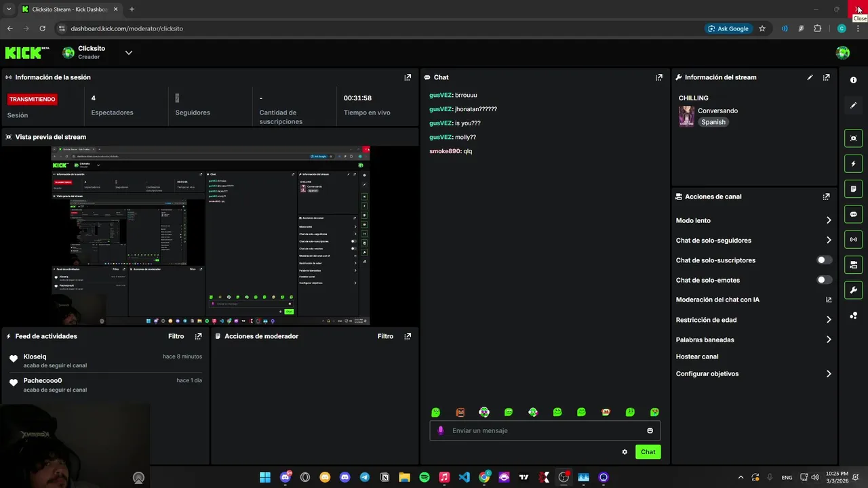Click the browser address bar URL
The height and width of the screenshot is (488, 868).
point(127,28)
